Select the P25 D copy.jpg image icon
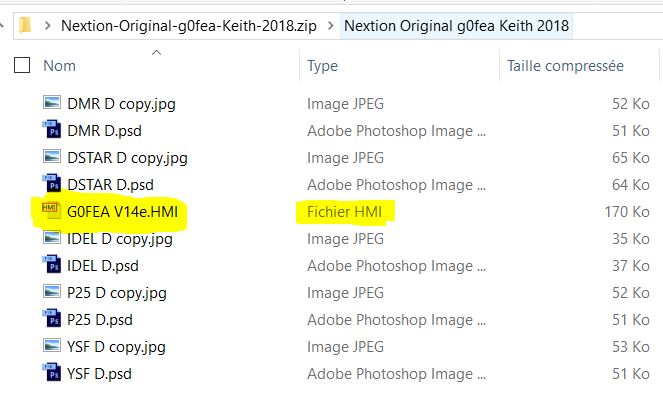 point(52,291)
